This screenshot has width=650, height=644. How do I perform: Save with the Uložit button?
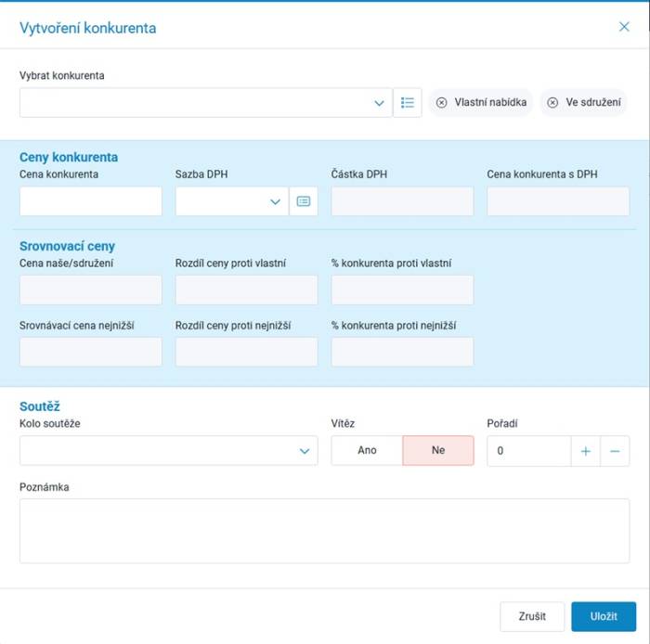[x=604, y=616]
